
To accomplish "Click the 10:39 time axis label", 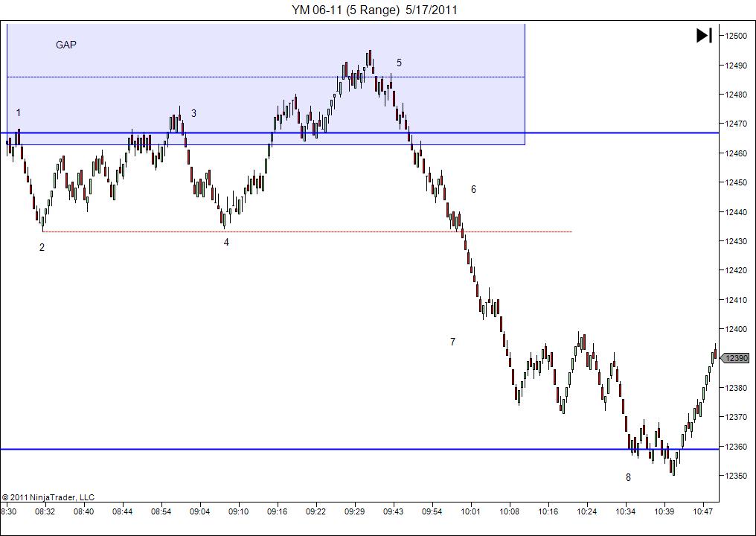I will [664, 511].
